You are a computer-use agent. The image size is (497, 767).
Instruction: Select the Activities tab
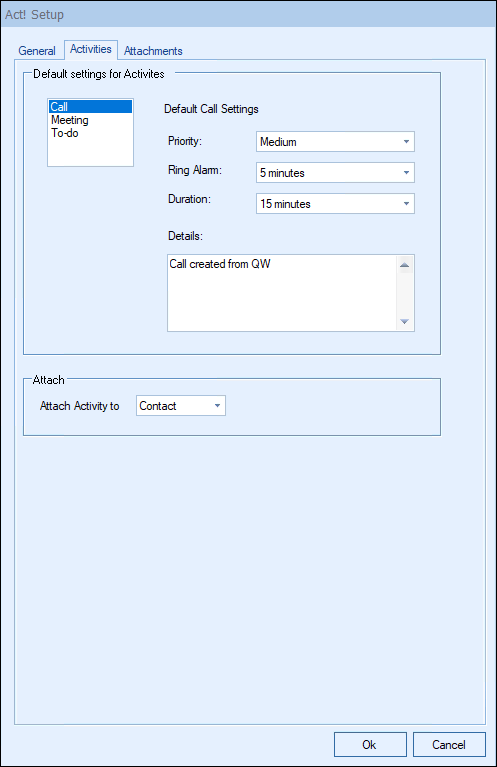(x=91, y=49)
